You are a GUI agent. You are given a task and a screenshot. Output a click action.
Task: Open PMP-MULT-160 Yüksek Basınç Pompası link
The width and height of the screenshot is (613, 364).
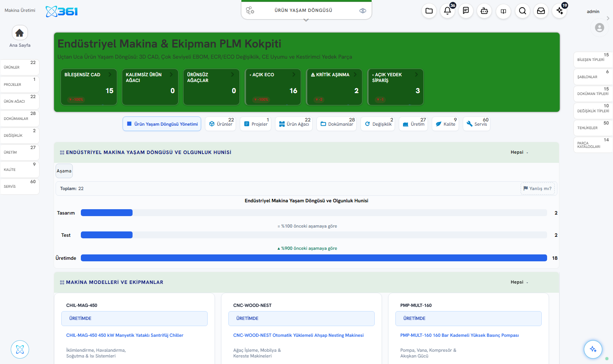pyautogui.click(x=459, y=335)
